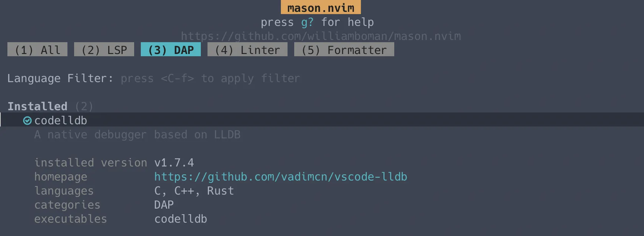The width and height of the screenshot is (644, 236).
Task: Click the mason.nvim title badge
Action: (x=321, y=8)
